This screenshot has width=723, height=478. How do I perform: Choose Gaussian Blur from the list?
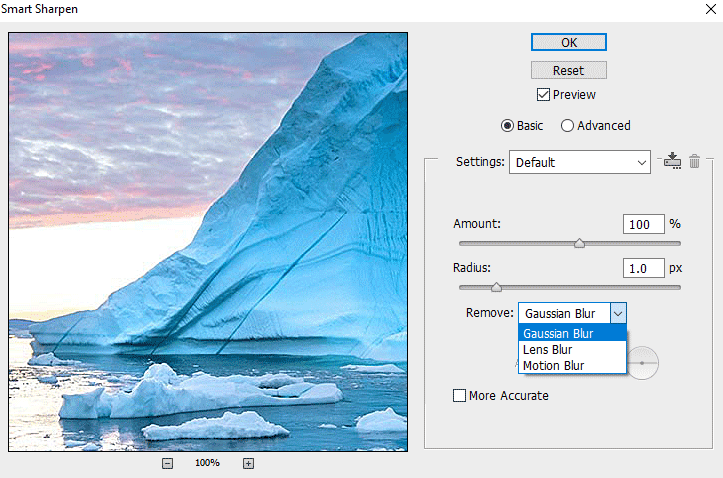tap(572, 333)
